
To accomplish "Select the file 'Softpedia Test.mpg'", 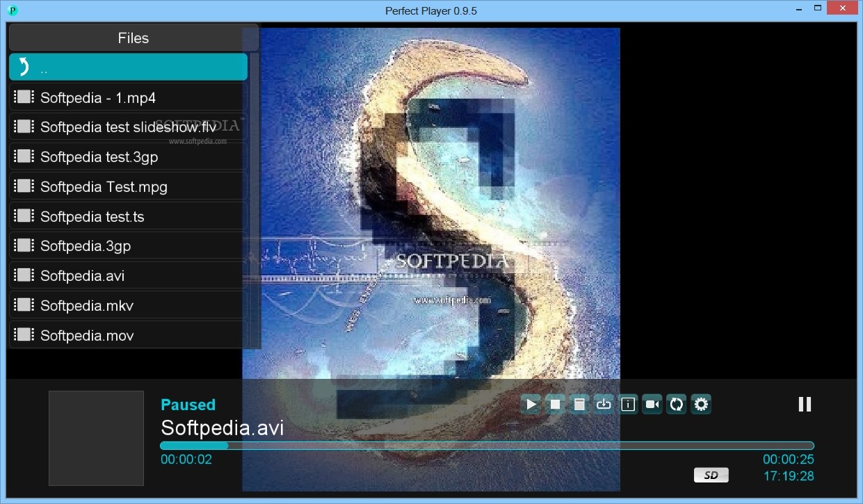I will click(x=128, y=187).
